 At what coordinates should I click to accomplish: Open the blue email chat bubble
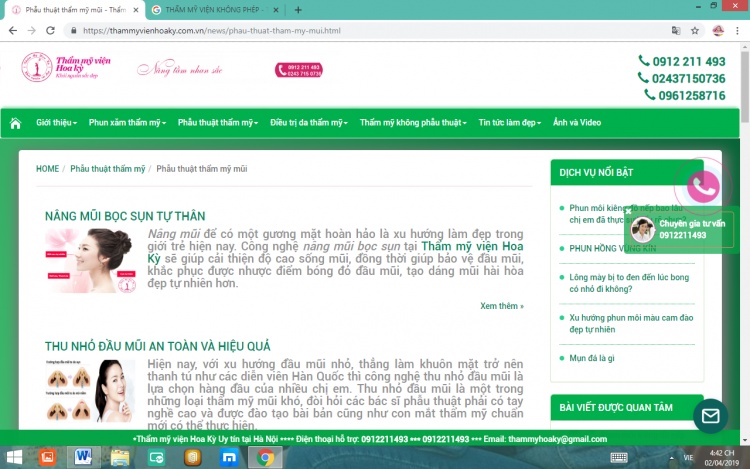(x=710, y=415)
